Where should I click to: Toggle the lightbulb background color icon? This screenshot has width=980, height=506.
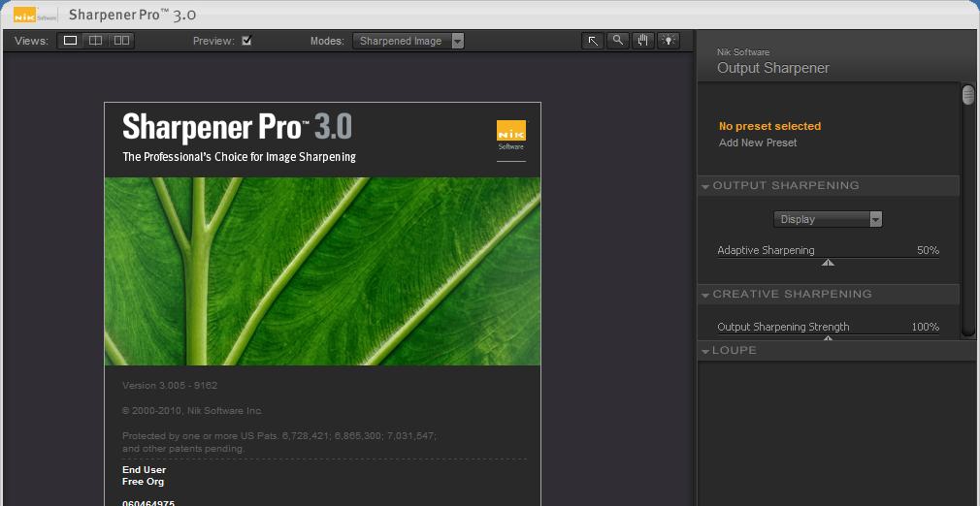pos(669,41)
